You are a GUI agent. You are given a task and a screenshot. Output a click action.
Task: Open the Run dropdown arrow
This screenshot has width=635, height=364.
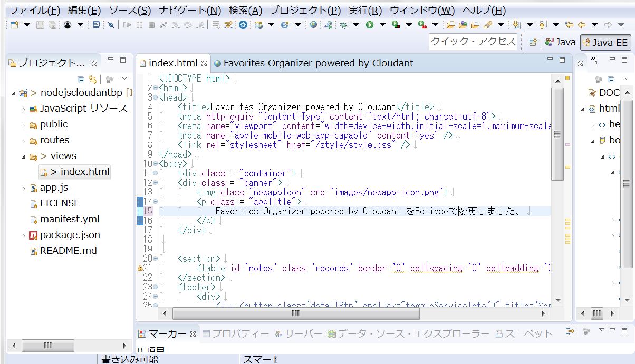click(382, 25)
